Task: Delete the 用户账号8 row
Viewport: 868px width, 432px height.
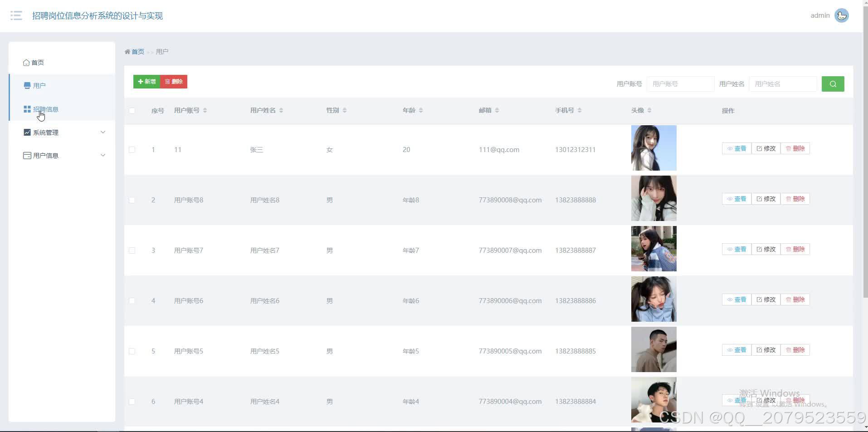Action: tap(795, 199)
